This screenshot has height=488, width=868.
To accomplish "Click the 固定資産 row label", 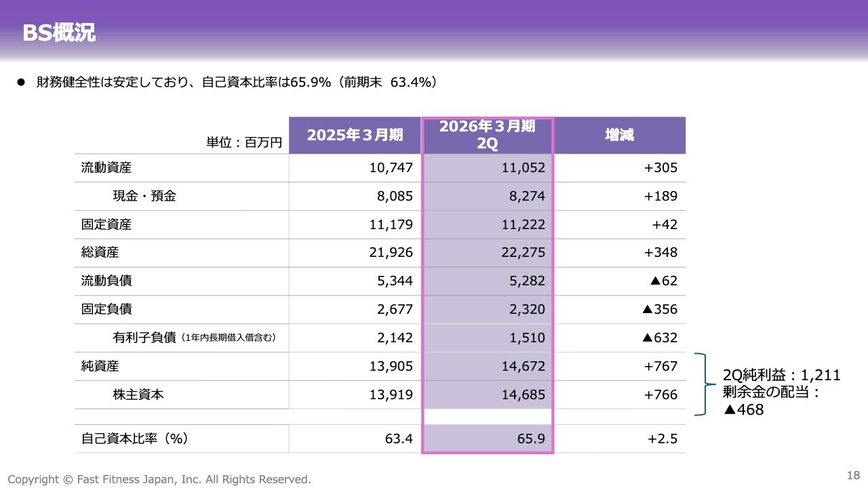I will tap(106, 224).
